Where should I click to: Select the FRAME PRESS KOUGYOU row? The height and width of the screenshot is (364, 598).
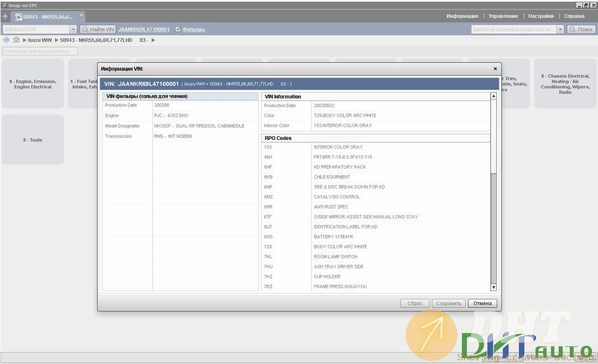(376, 287)
